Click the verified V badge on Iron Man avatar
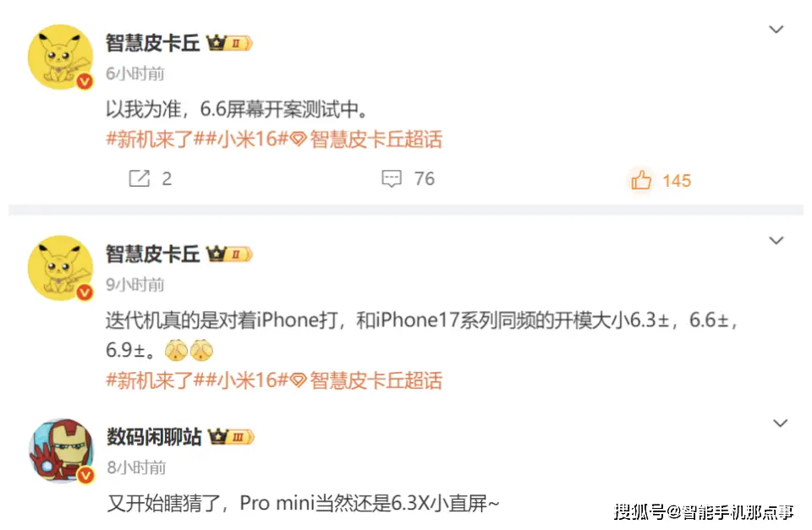 point(85,474)
